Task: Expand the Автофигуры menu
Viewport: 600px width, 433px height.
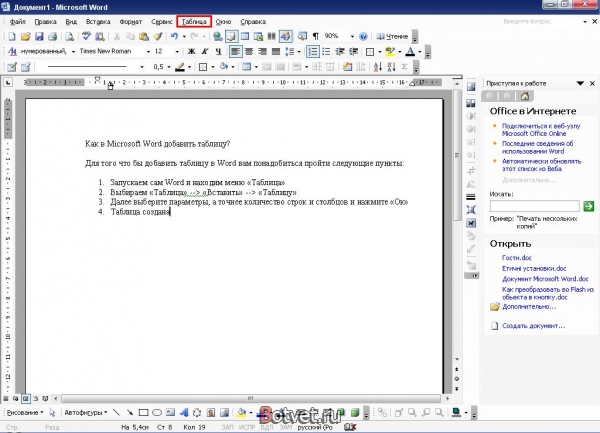Action: click(x=86, y=412)
